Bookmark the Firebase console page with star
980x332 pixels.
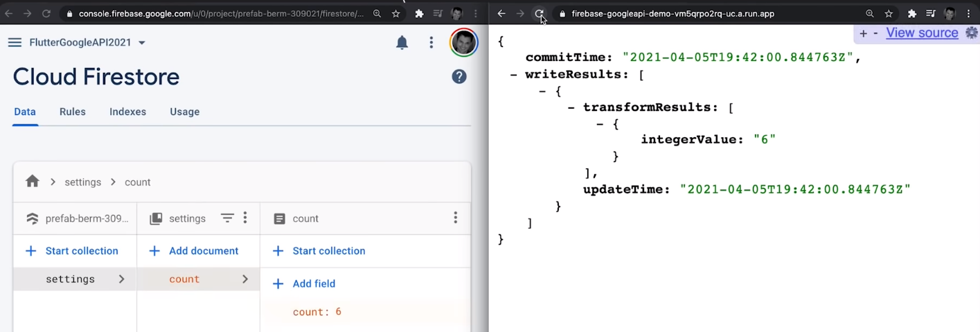click(x=396, y=13)
